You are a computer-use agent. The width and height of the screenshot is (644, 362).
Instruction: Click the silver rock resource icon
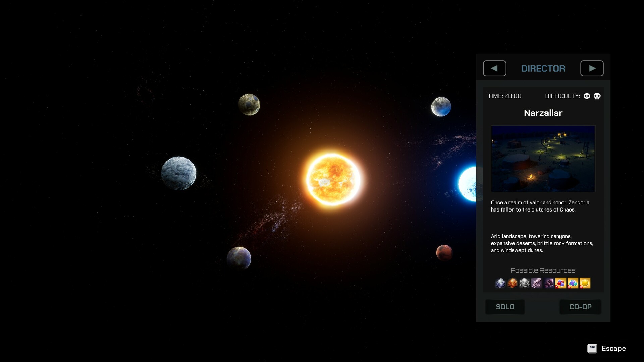click(524, 283)
